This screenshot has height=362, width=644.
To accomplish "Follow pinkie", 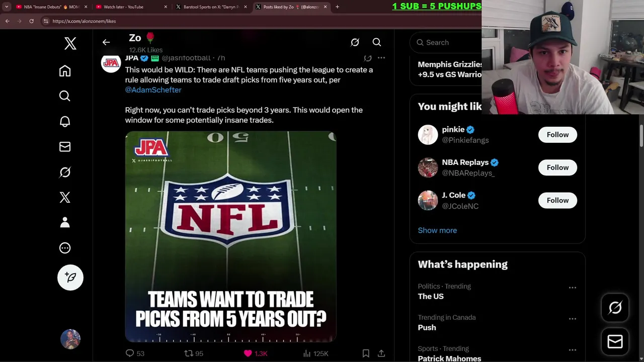I will (x=557, y=135).
